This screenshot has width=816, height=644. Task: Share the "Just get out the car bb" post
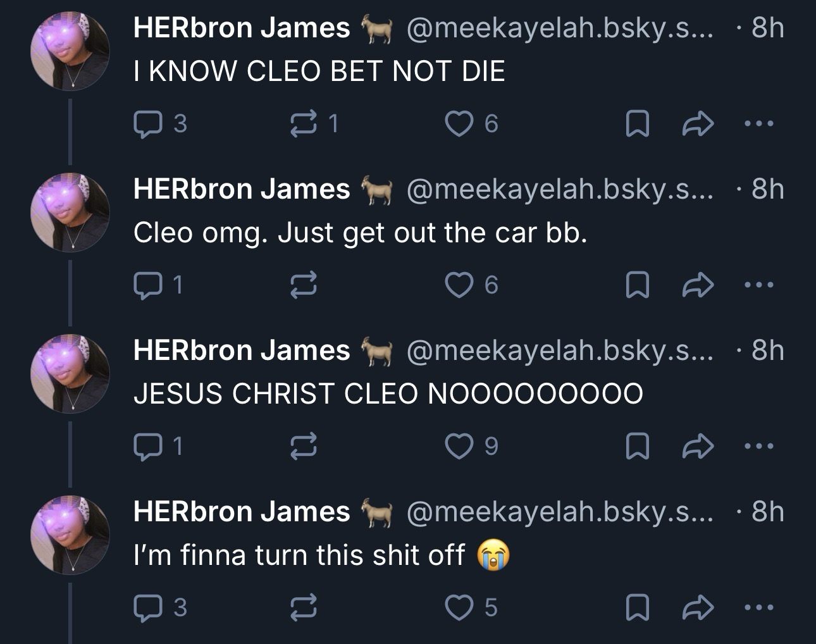click(x=698, y=285)
